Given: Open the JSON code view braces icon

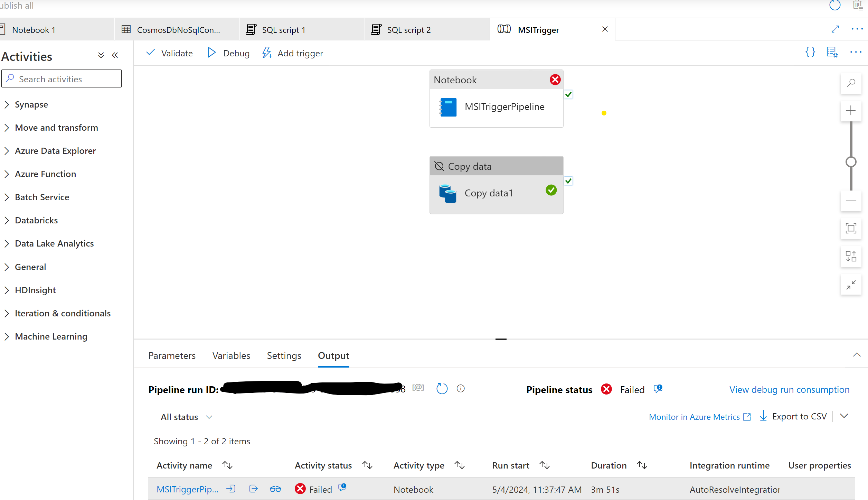Looking at the screenshot, I should [x=810, y=52].
